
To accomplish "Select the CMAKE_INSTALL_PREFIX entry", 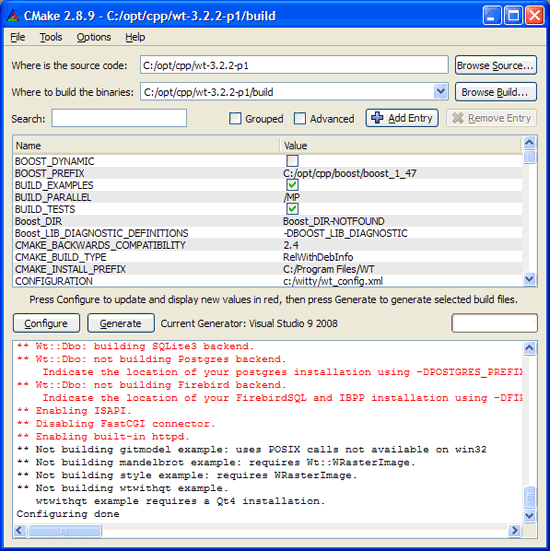I will (x=70, y=269).
